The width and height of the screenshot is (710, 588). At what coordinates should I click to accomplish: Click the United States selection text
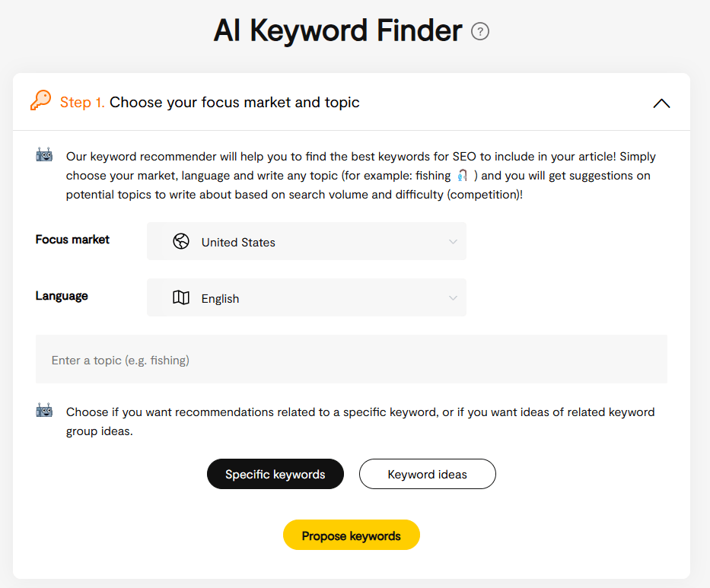(237, 242)
